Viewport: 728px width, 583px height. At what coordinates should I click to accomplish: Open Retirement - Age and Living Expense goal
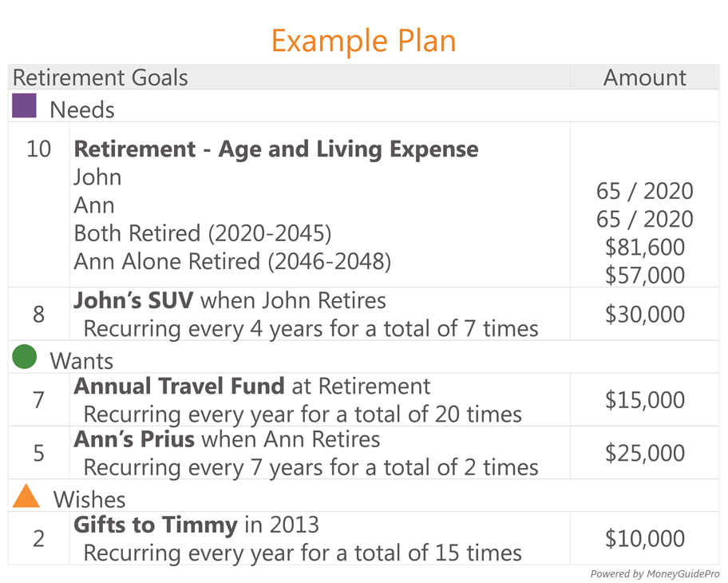coord(275,149)
